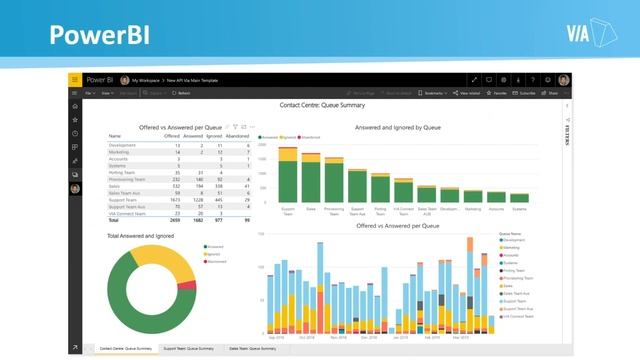The height and width of the screenshot is (360, 640).
Task: Click the Favorite button
Action: (x=497, y=93)
